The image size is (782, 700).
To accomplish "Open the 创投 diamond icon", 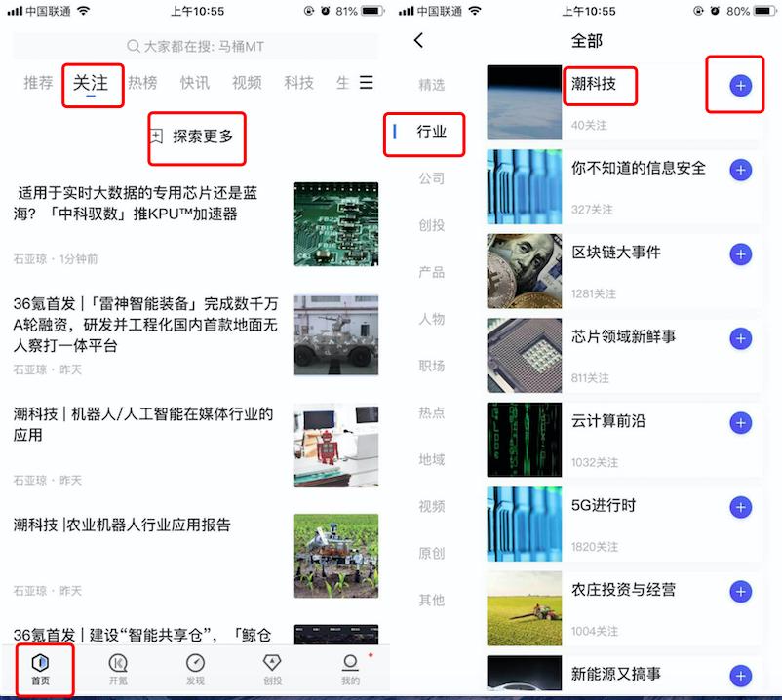I will (272, 663).
